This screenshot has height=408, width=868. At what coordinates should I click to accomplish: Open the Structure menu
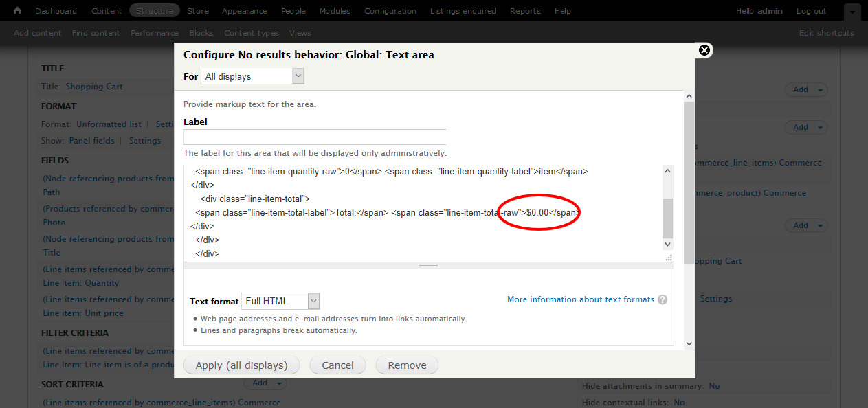pos(154,11)
